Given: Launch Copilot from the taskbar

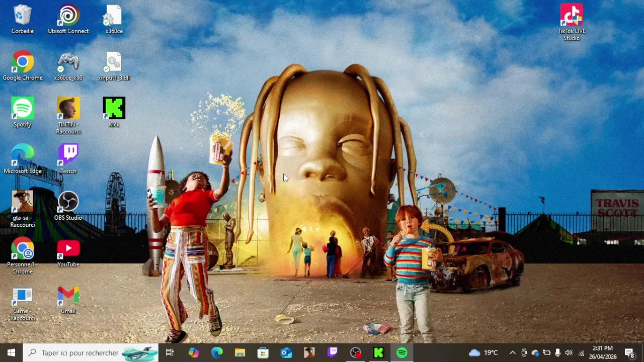Looking at the screenshot, I should tap(194, 353).
